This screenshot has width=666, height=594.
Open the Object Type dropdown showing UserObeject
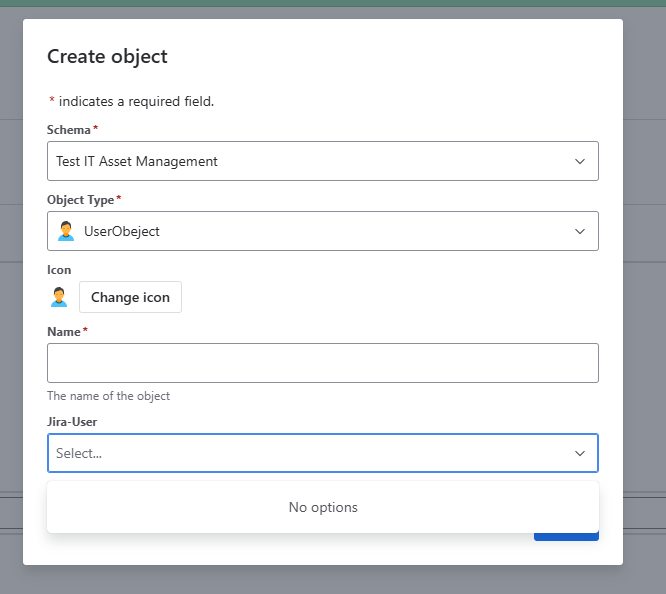[x=323, y=231]
